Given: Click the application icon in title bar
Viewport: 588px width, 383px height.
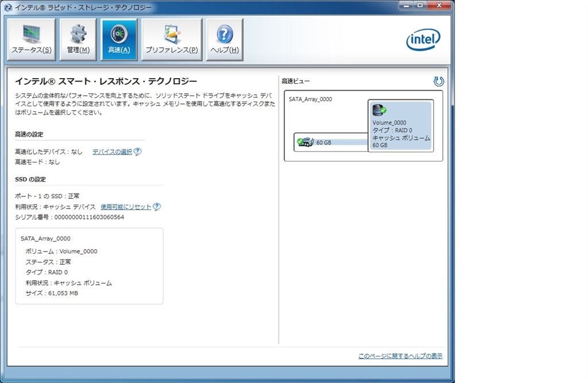Looking at the screenshot, I should pyautogui.click(x=8, y=7).
